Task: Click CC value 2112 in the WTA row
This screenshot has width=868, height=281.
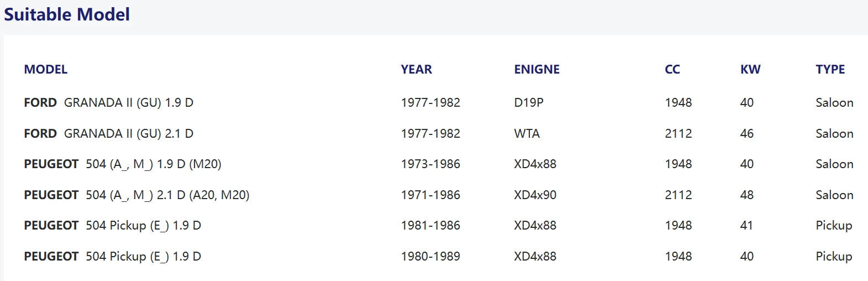Action: click(678, 134)
